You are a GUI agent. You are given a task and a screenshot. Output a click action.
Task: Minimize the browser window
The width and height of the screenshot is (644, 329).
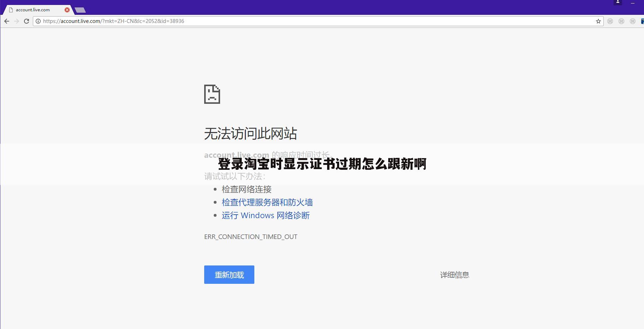point(633,3)
